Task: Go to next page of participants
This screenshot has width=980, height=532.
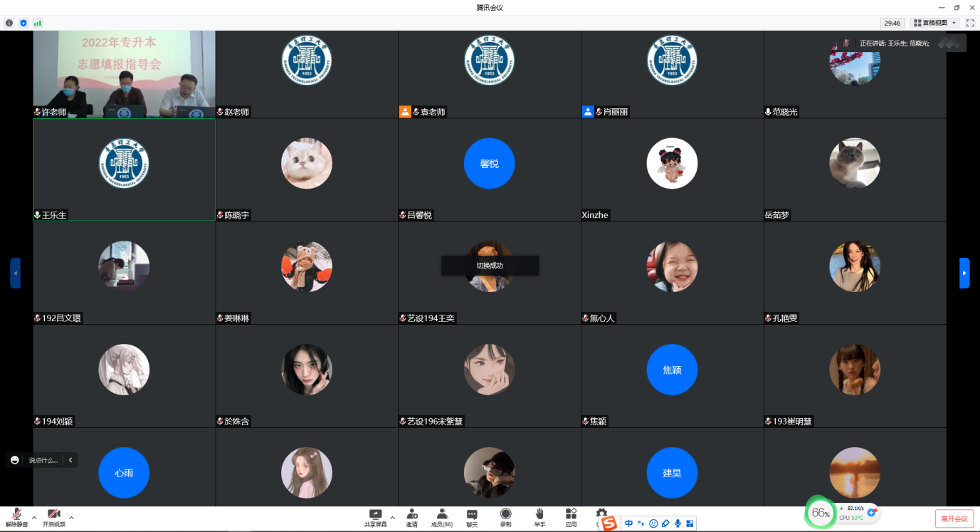Action: 964,273
